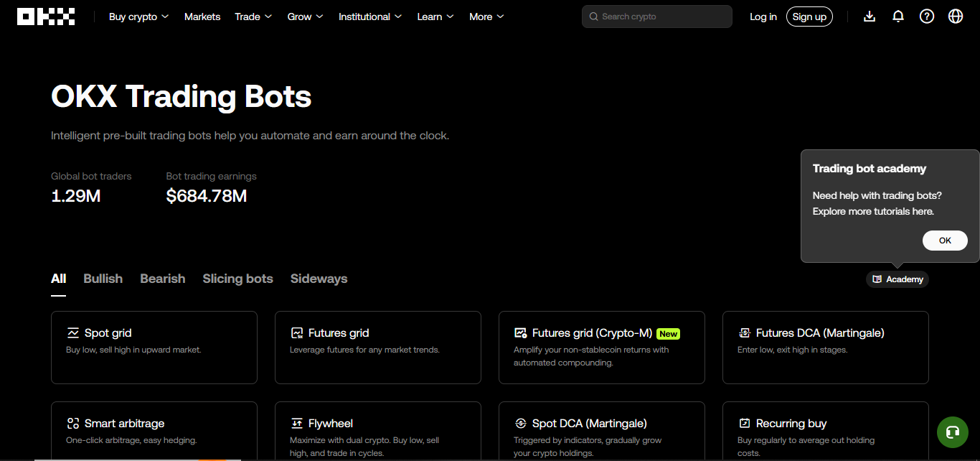Click the Recurring buy icon
Image resolution: width=980 pixels, height=461 pixels.
point(745,424)
